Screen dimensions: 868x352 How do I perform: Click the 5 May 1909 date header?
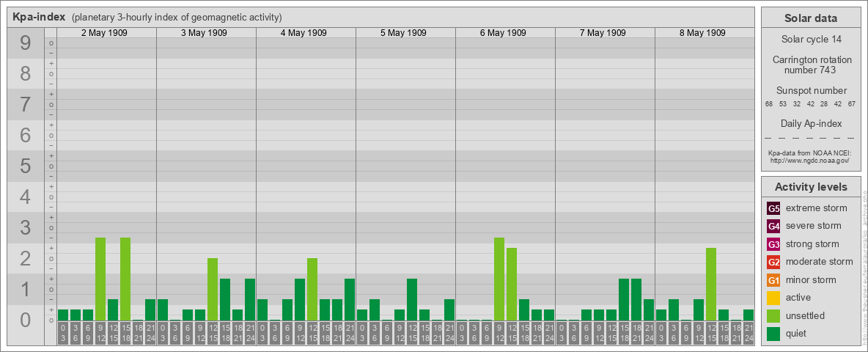tap(403, 33)
